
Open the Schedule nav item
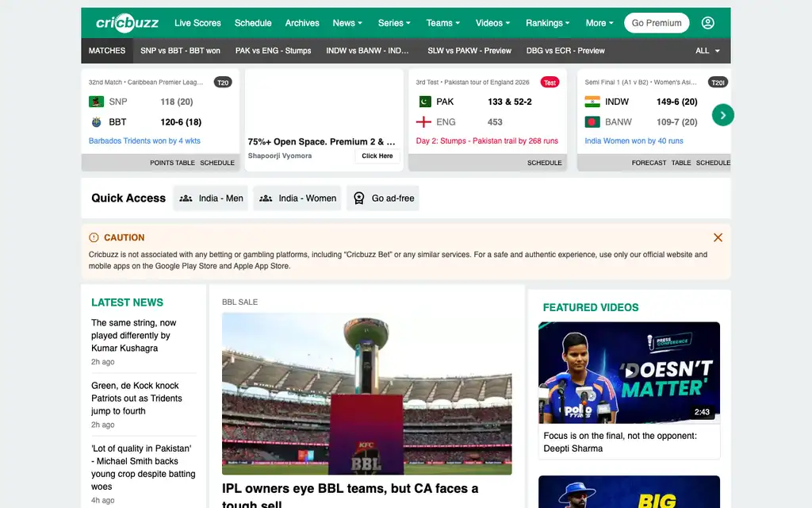(x=253, y=23)
